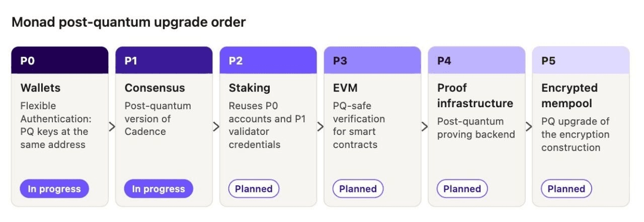The image size is (644, 222).
Task: Click the chevron arrow between Staking and EVM
Action: click(x=320, y=126)
